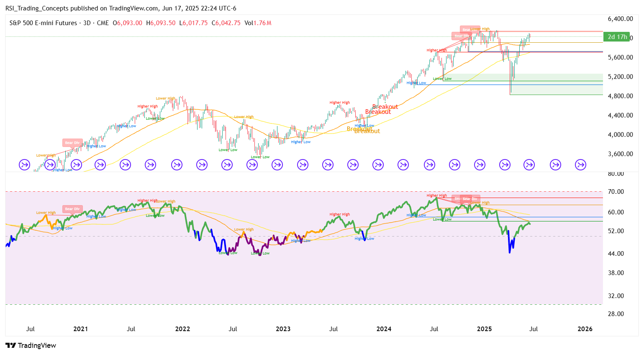
Task: Click the green '2d 17h' bar countdown label
Action: [x=617, y=37]
